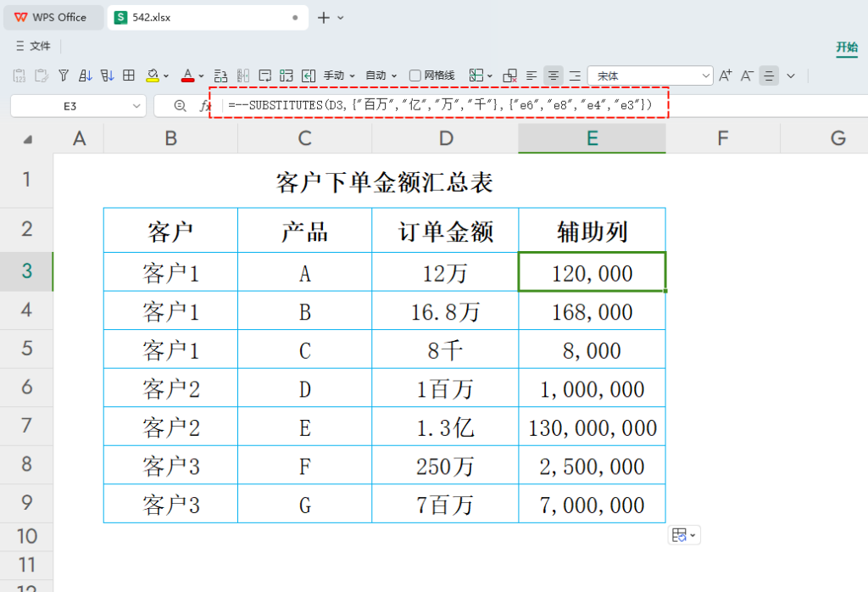The width and height of the screenshot is (868, 592).
Task: Click the 产品 header cell
Action: (x=304, y=231)
